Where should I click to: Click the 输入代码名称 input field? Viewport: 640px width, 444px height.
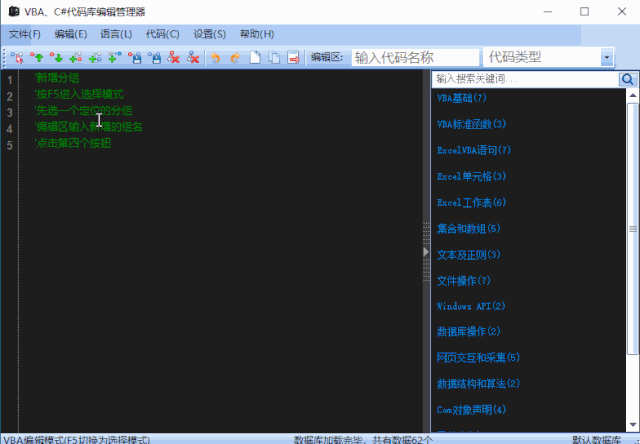click(x=415, y=58)
